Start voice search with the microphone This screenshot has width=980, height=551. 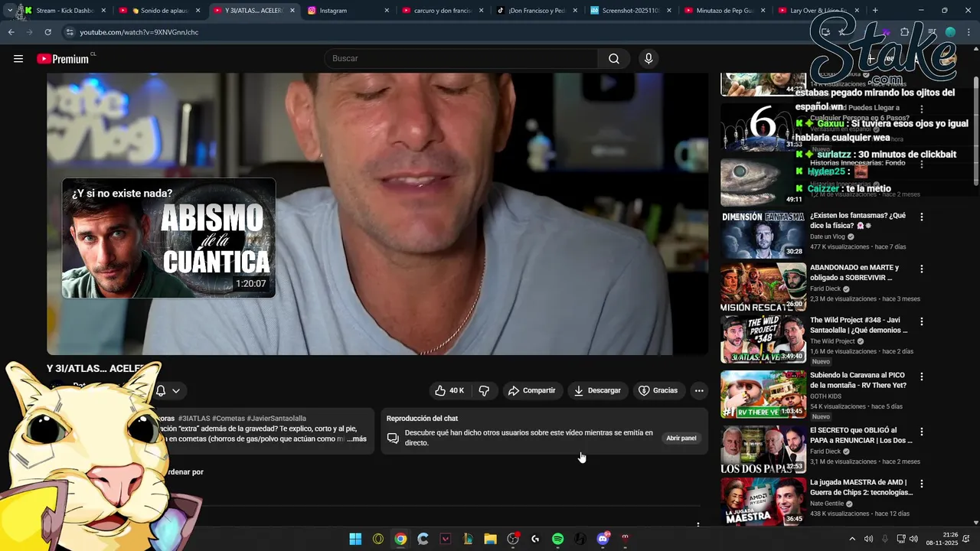click(x=648, y=59)
